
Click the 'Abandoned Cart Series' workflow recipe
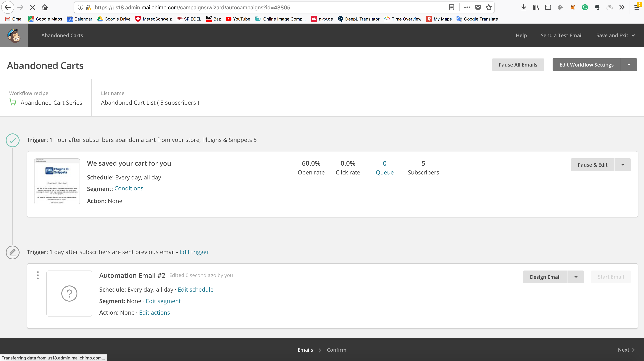point(51,103)
